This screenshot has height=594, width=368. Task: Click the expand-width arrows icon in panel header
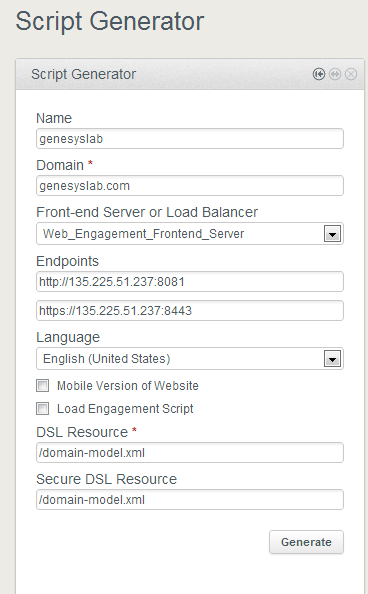coord(335,74)
